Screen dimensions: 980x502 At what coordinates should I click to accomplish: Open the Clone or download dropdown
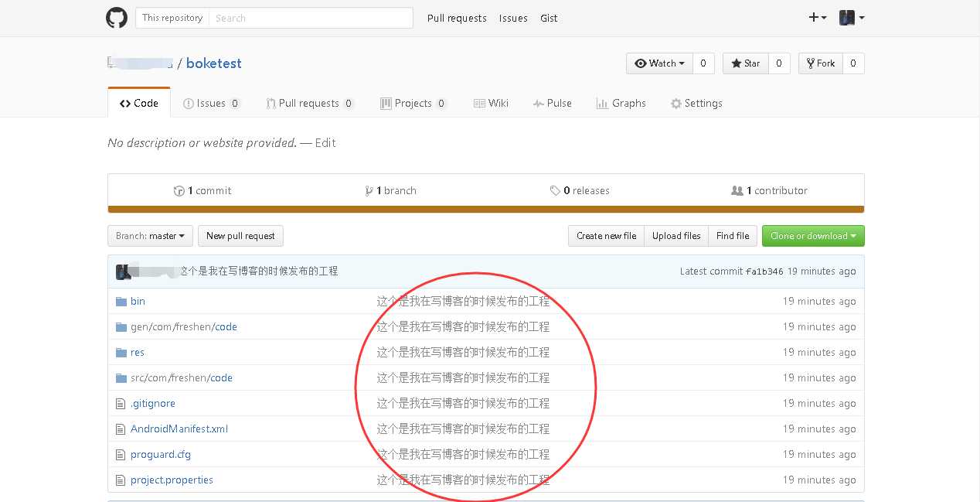813,236
